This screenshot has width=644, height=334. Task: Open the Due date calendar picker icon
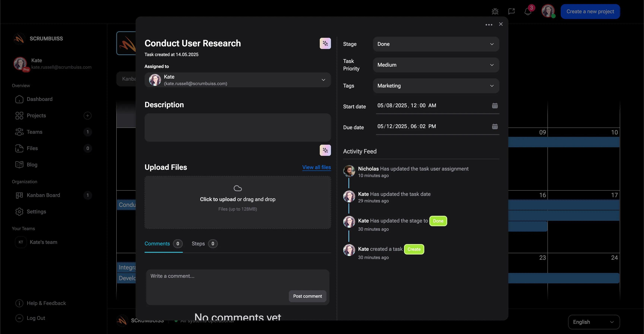[x=495, y=126]
